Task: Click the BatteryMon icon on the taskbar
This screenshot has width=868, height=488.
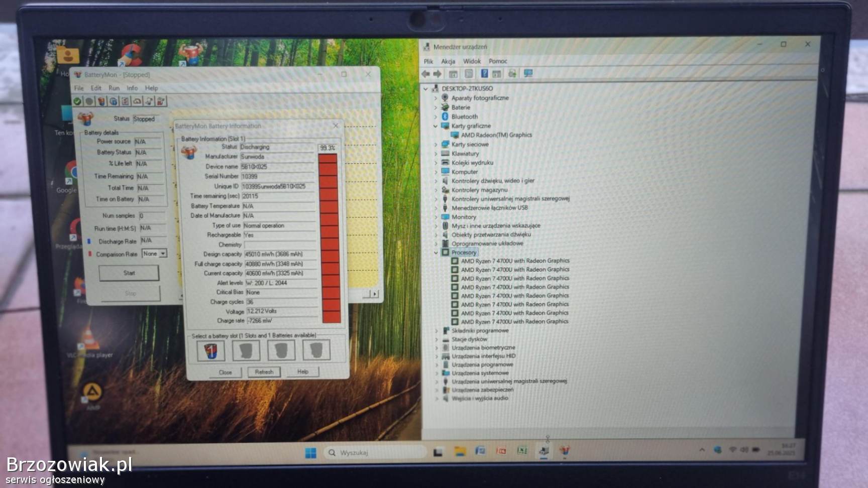Action: 565,450
